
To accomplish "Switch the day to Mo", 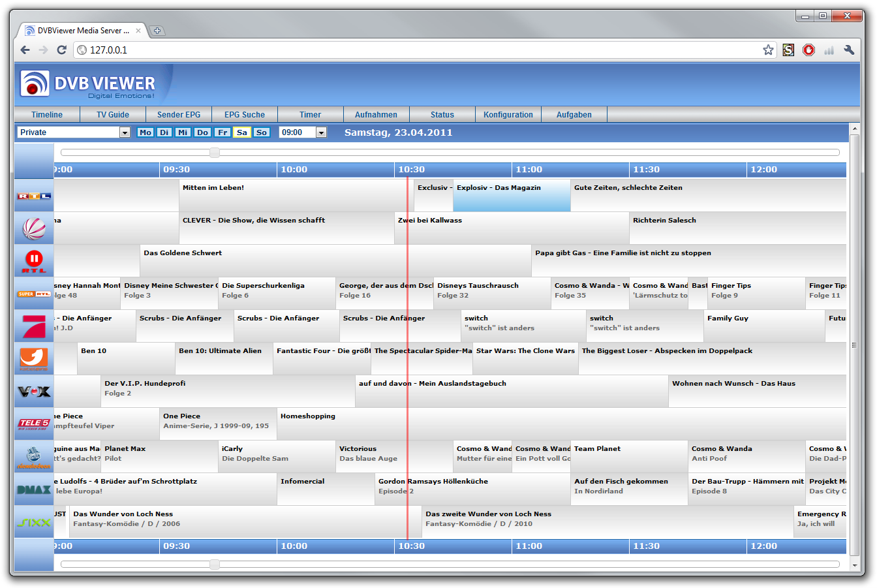I will 146,132.
